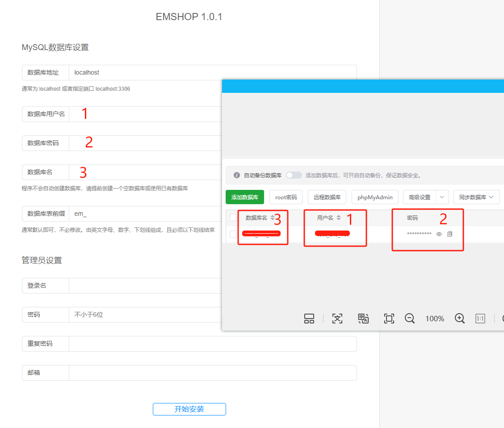This screenshot has width=504, height=428.
Task: Click the thumbnail layout icon in viewer toolbar
Action: [x=309, y=319]
